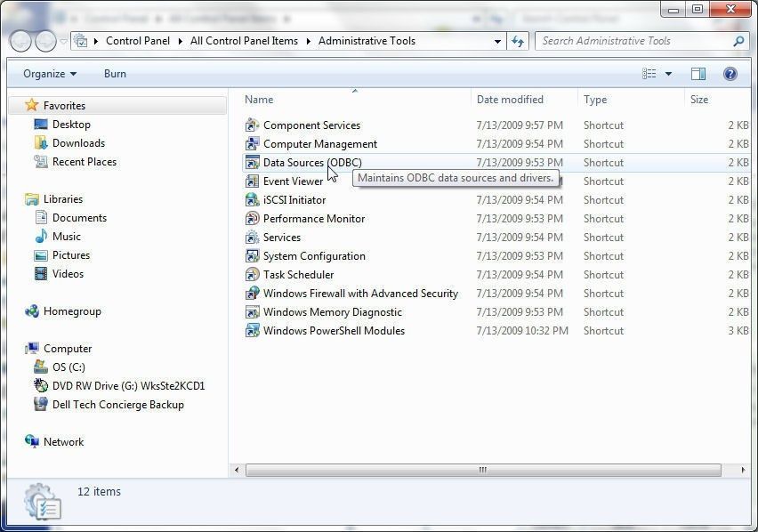Screen dimensions: 758x532
Task: Click the Burn toolbar button
Action: click(115, 74)
